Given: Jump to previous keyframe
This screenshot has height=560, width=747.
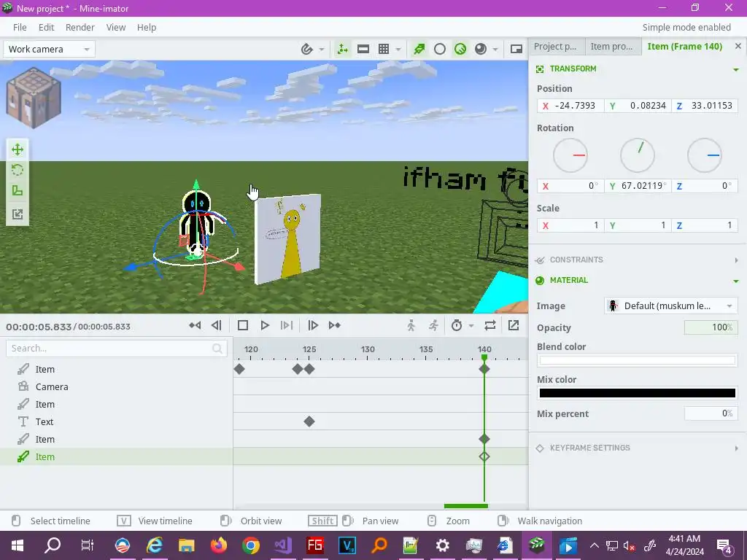Looking at the screenshot, I should tap(195, 325).
